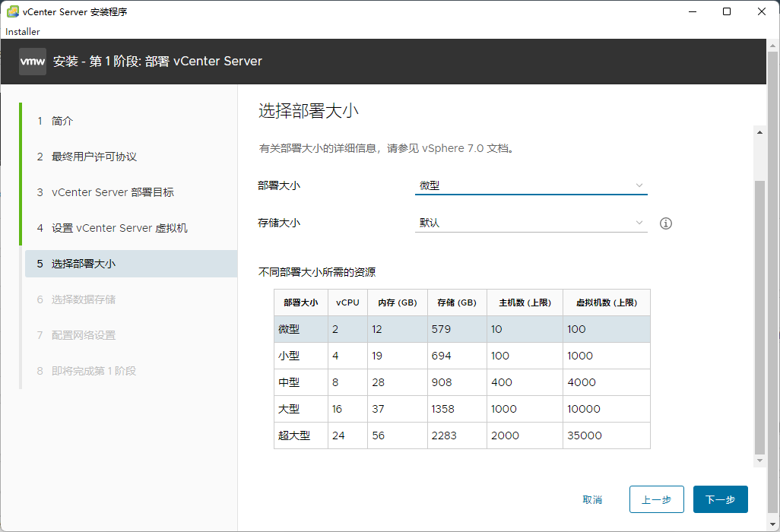Click the 部署大小 table column header
The width and height of the screenshot is (780, 532).
click(x=301, y=302)
